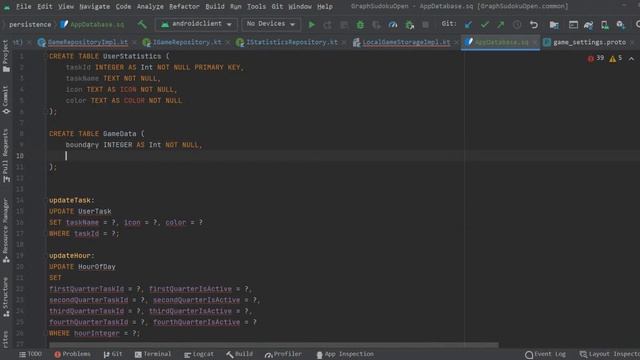Click the Project Structure folder icon
This screenshot has height=360, width=640.
(554, 25)
